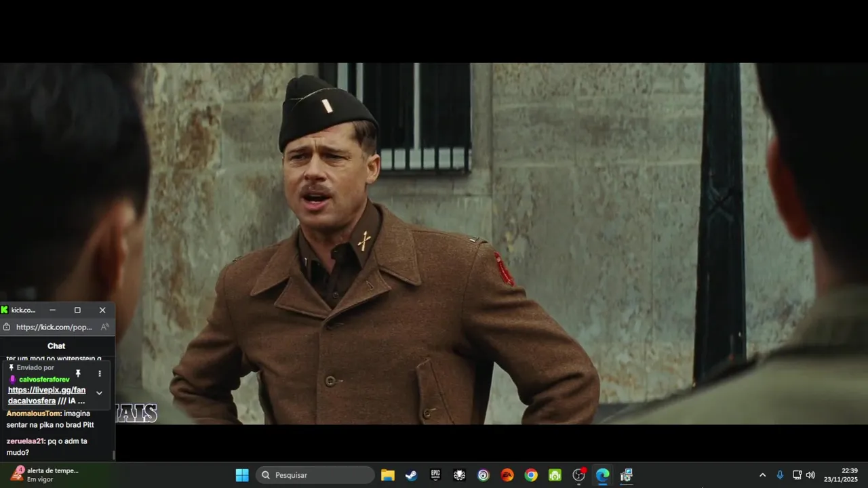
Task: Switch to Microsoft Edge in the taskbar
Action: pyautogui.click(x=603, y=475)
